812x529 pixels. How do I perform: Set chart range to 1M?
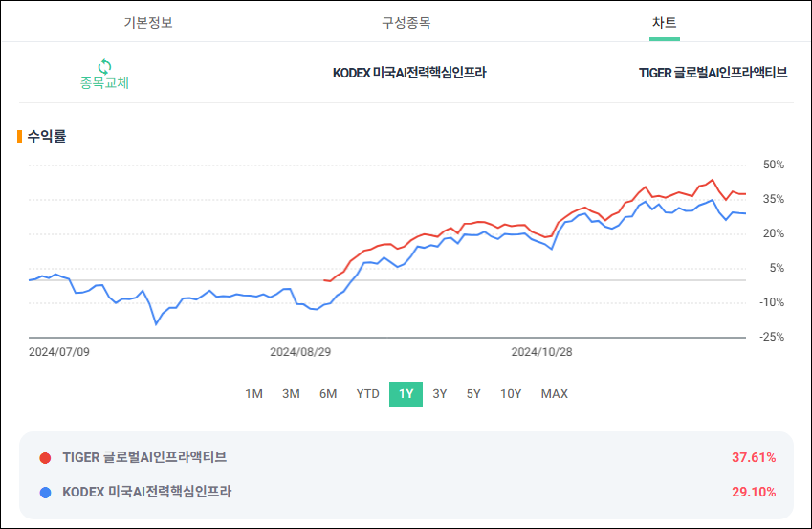(x=253, y=394)
